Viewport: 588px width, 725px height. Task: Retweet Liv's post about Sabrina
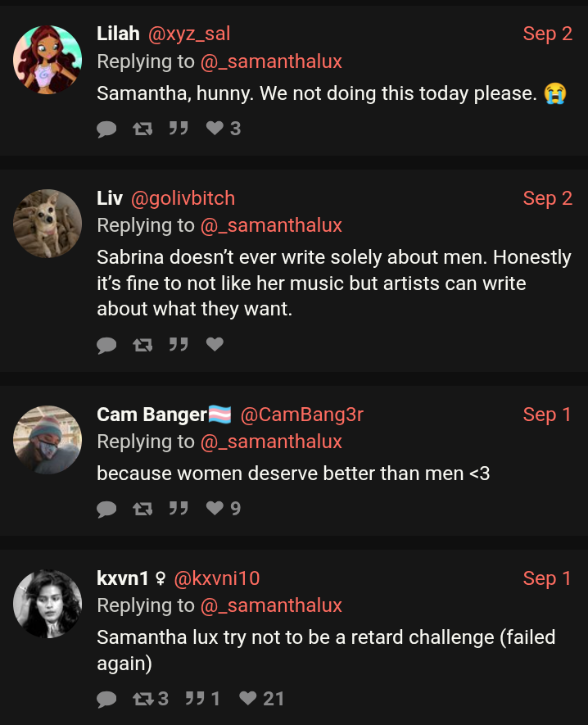click(x=142, y=345)
